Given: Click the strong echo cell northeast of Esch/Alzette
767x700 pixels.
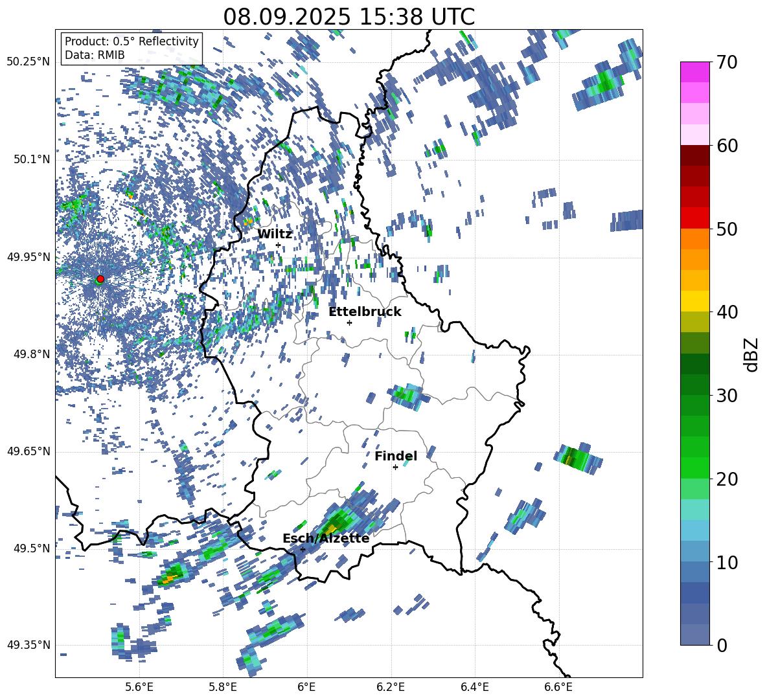Looking at the screenshot, I should point(338,523).
